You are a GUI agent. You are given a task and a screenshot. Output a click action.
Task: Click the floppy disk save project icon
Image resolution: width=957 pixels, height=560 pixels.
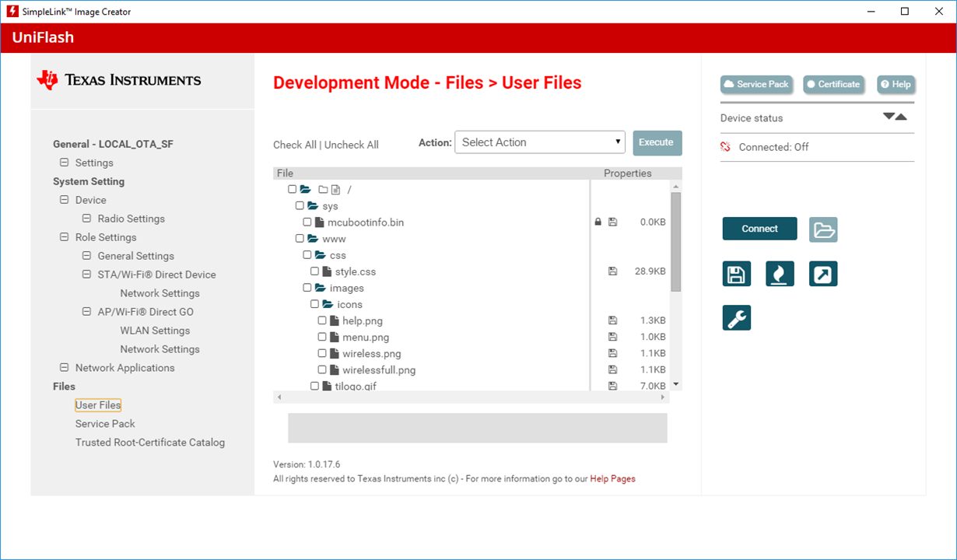[736, 274]
